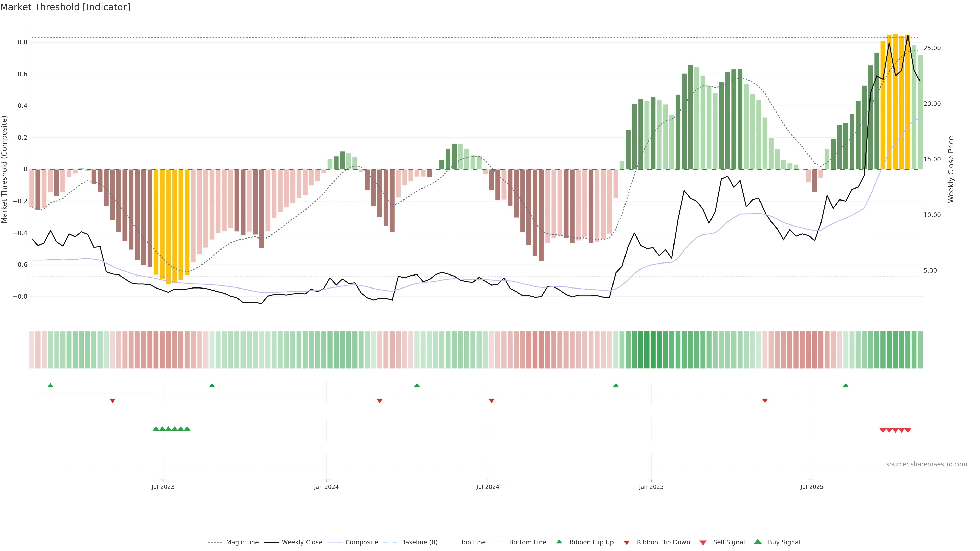Viewport: 980px width, 551px height.
Task: Hide the Top Line series in the legend
Action: [x=473, y=542]
